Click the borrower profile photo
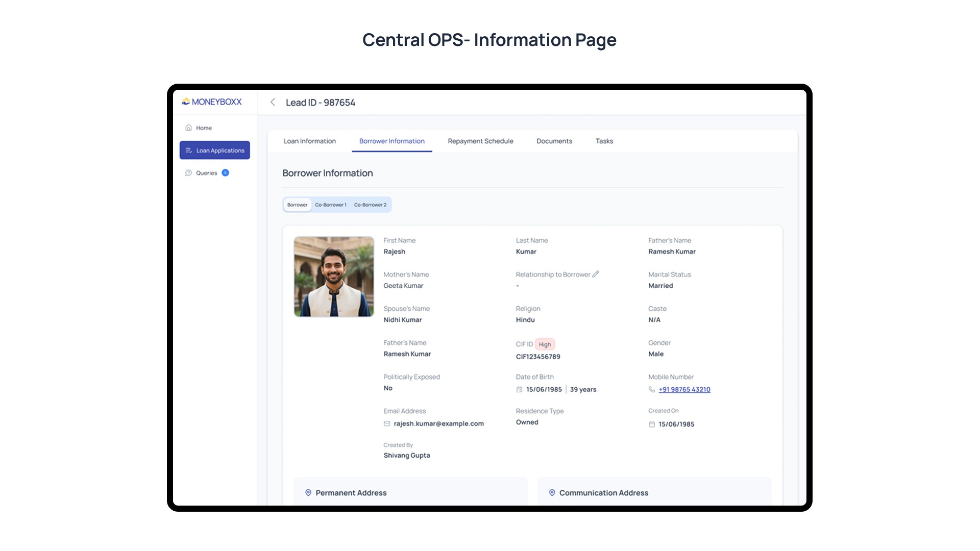Viewport: 980px width, 551px height. click(x=334, y=277)
